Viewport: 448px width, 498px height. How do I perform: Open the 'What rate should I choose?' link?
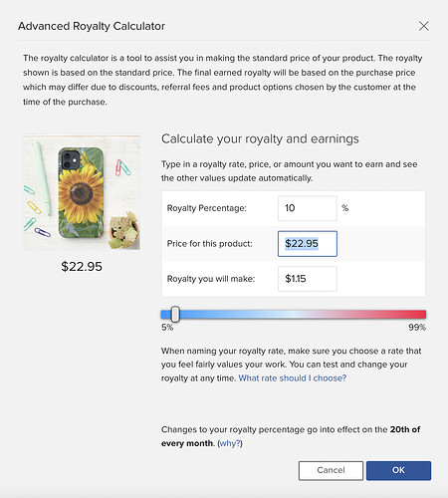(293, 378)
